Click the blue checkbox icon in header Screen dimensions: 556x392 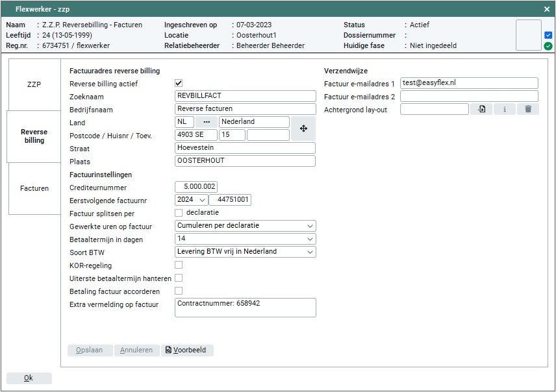(x=548, y=35)
